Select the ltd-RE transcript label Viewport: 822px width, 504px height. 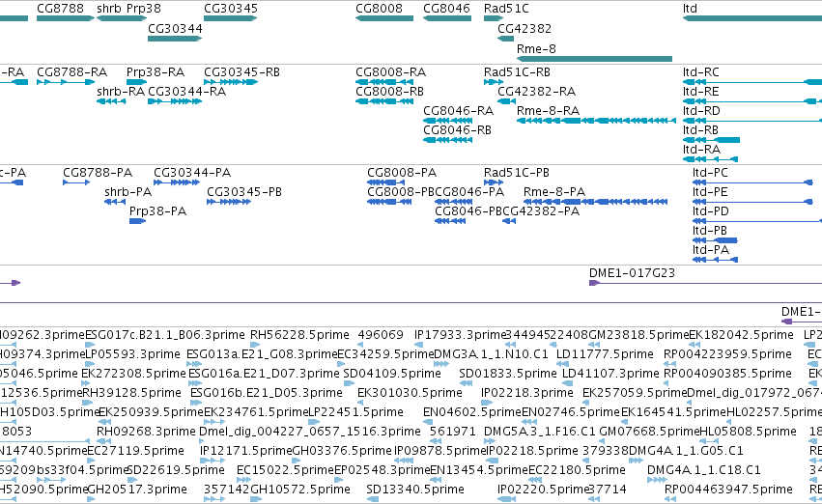pos(700,92)
